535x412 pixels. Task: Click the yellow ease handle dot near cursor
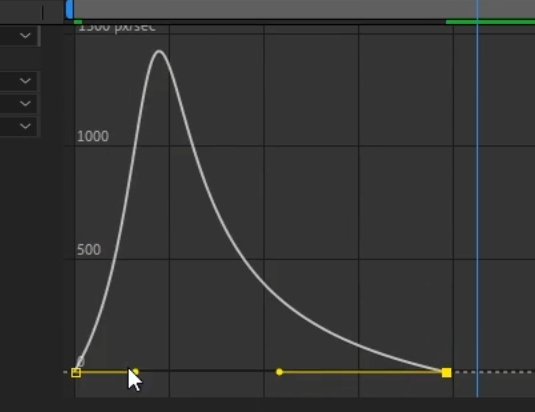pyautogui.click(x=135, y=371)
